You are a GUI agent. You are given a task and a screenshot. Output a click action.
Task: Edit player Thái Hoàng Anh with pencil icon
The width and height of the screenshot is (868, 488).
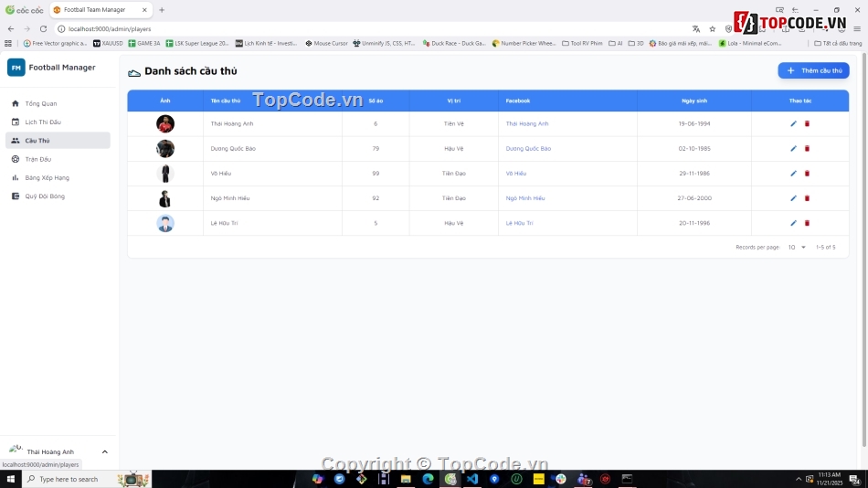[793, 123]
